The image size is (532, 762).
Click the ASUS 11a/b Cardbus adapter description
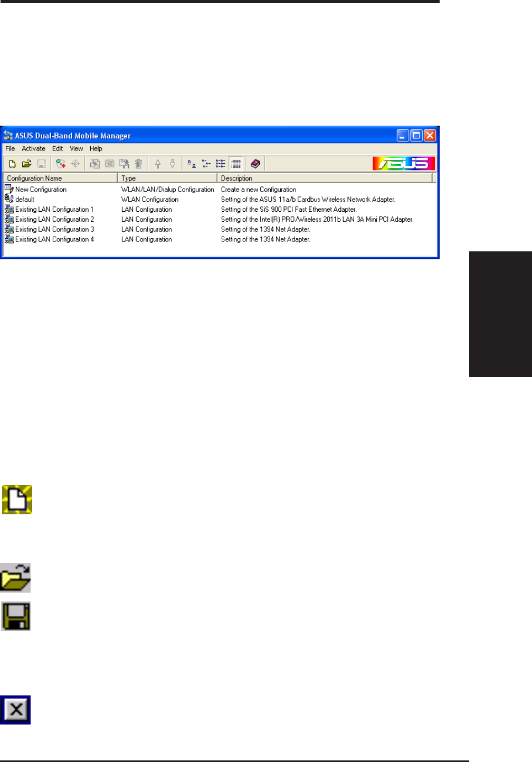[x=308, y=200]
